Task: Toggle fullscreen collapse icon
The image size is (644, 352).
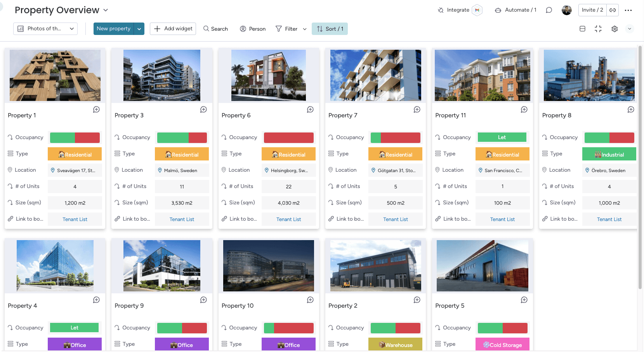Action: tap(598, 29)
